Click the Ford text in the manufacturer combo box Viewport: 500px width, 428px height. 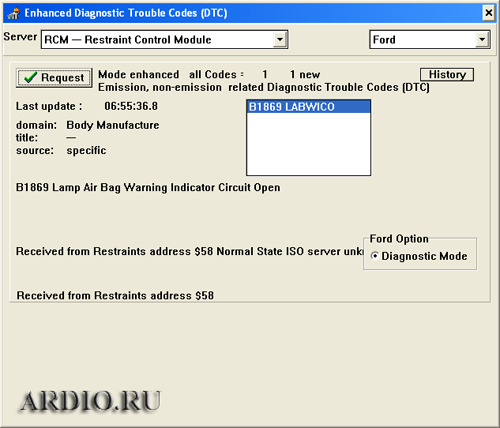pos(384,40)
